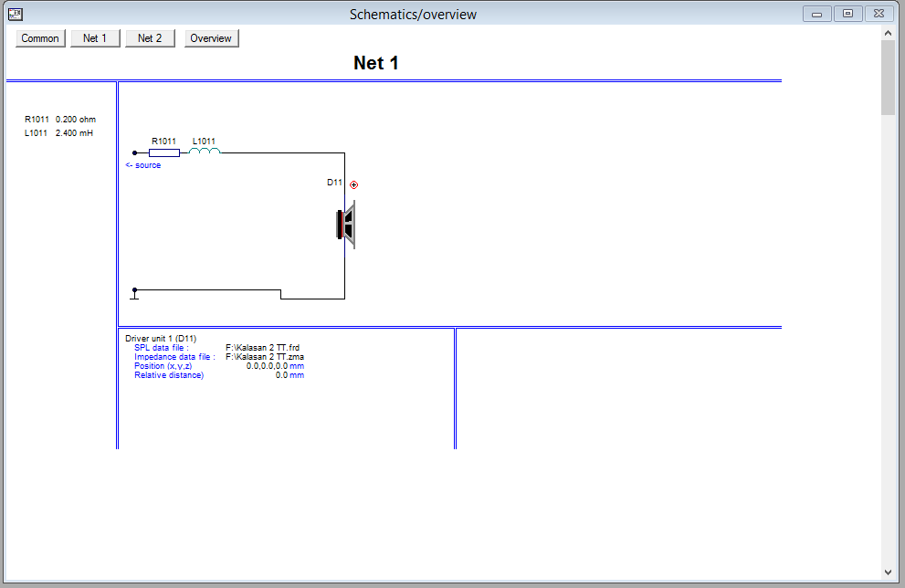Click the ground symbol terminal
The width and height of the screenshot is (905, 588).
pos(134,294)
